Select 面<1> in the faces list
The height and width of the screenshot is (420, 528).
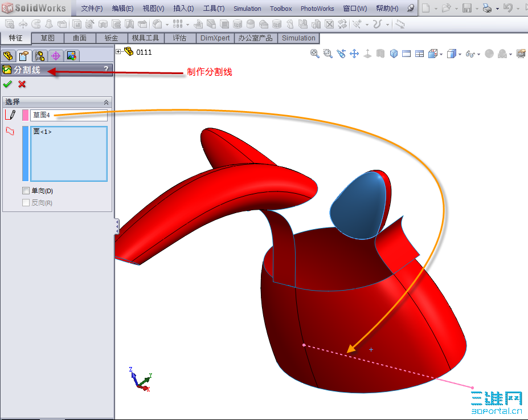(x=43, y=132)
